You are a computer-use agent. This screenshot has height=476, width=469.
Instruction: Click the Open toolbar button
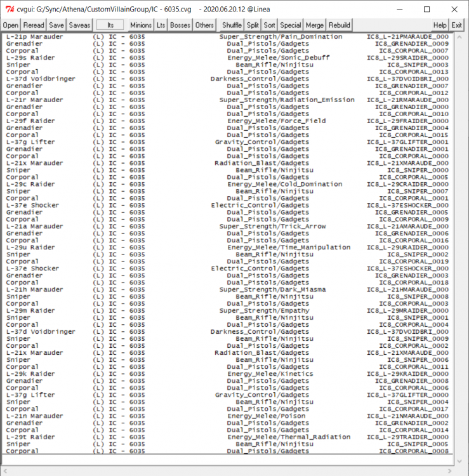click(x=11, y=25)
